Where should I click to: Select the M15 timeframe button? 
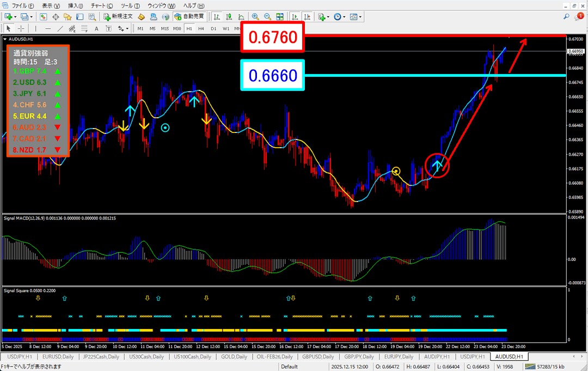[164, 28]
